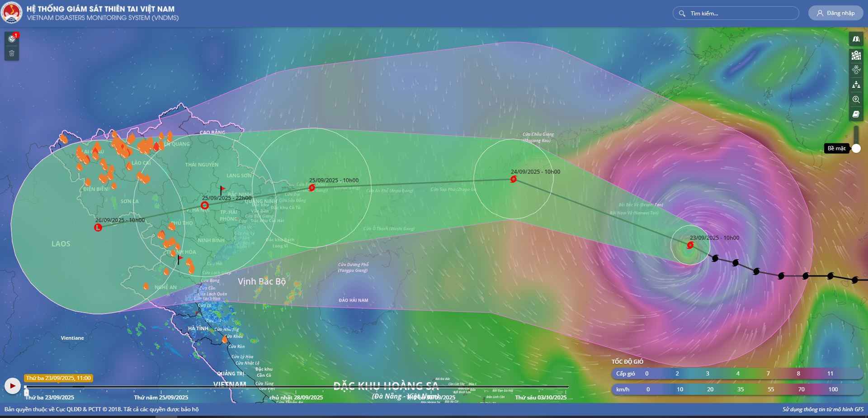
Task: Select Thứ sáu 03/10/2025 on the timeline
Action: tap(540, 398)
